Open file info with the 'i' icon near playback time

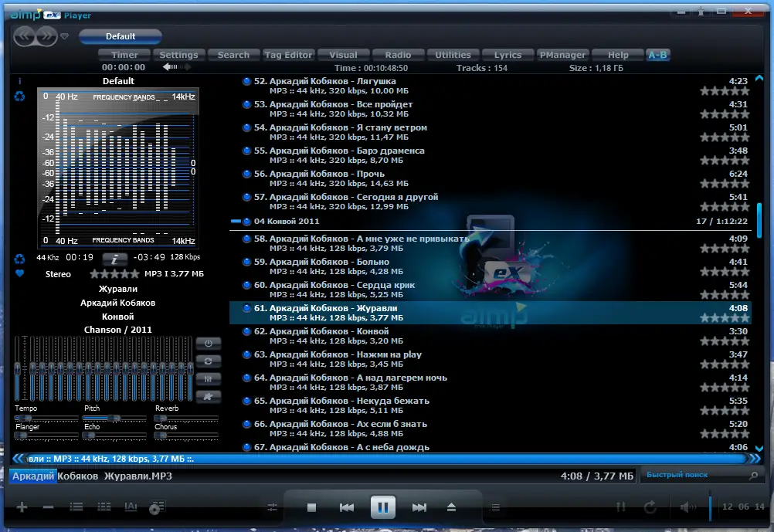[x=115, y=259]
